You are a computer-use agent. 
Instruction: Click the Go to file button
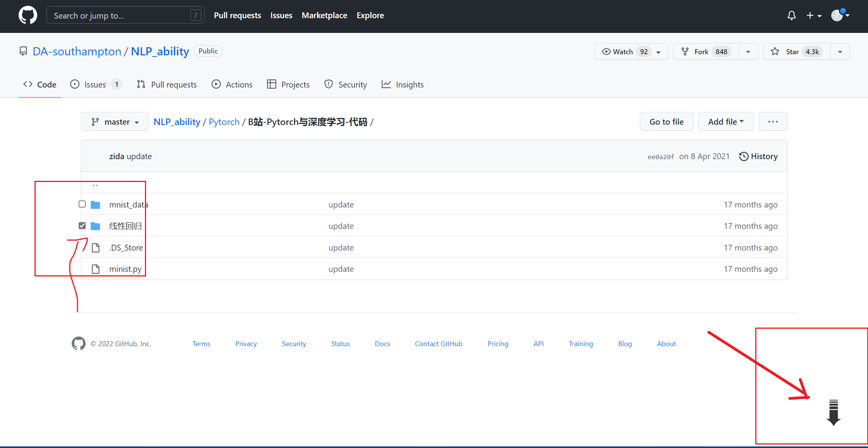(666, 122)
